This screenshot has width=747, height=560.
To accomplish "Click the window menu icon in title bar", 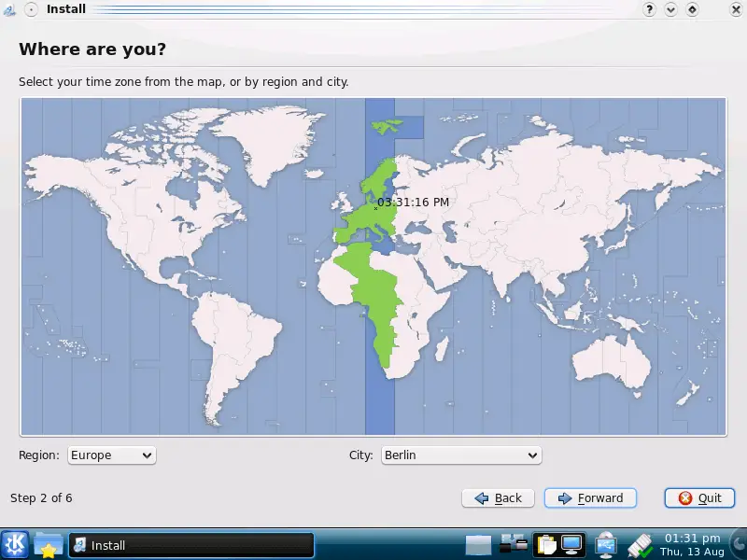I will coord(9,9).
